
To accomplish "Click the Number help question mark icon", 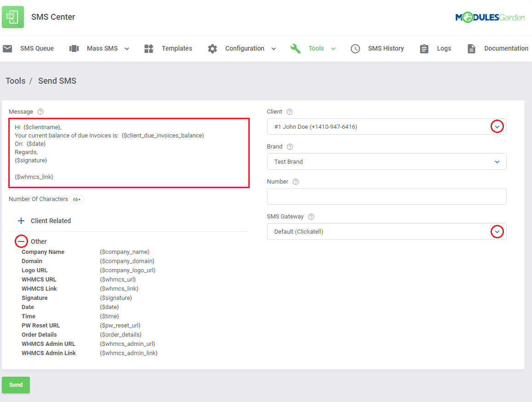I will point(296,182).
